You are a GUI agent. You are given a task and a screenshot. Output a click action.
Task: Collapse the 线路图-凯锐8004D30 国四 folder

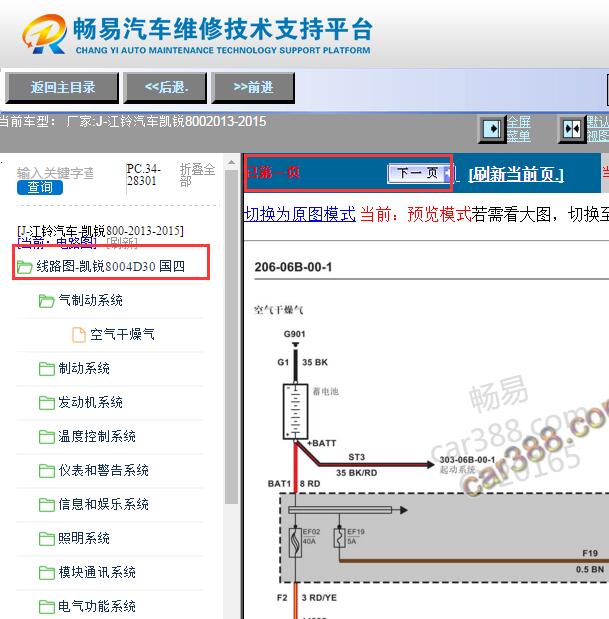pyautogui.click(x=111, y=266)
